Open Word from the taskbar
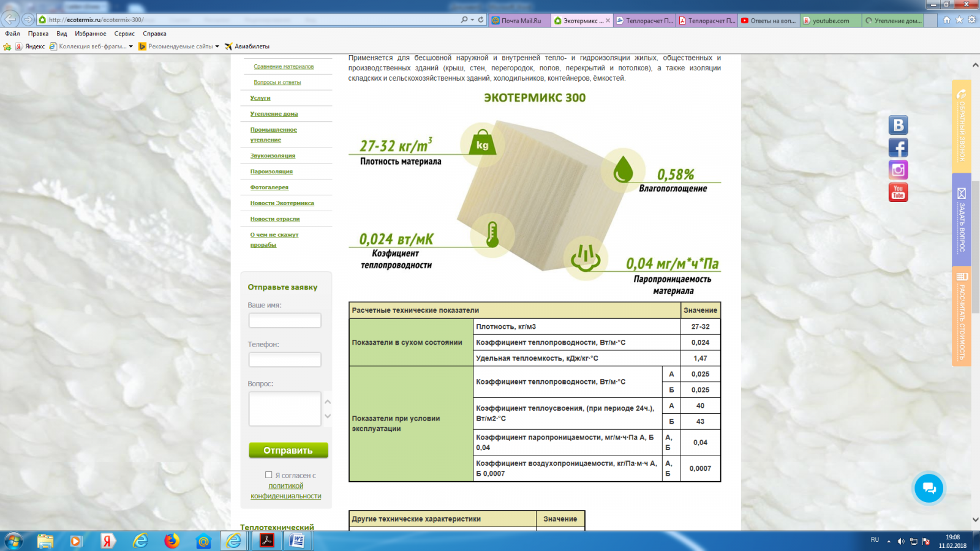The height and width of the screenshot is (551, 980). 298,541
